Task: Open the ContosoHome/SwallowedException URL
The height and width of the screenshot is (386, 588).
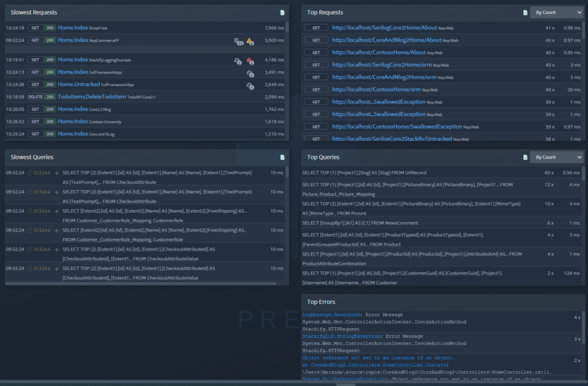Action: click(396, 127)
